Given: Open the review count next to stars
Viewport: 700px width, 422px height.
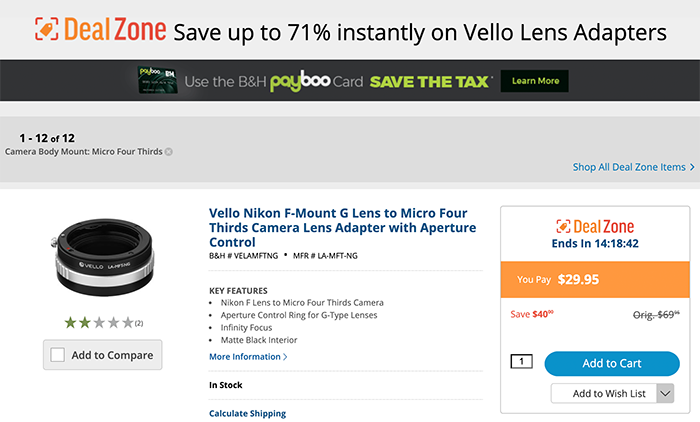Looking at the screenshot, I should pyautogui.click(x=139, y=323).
